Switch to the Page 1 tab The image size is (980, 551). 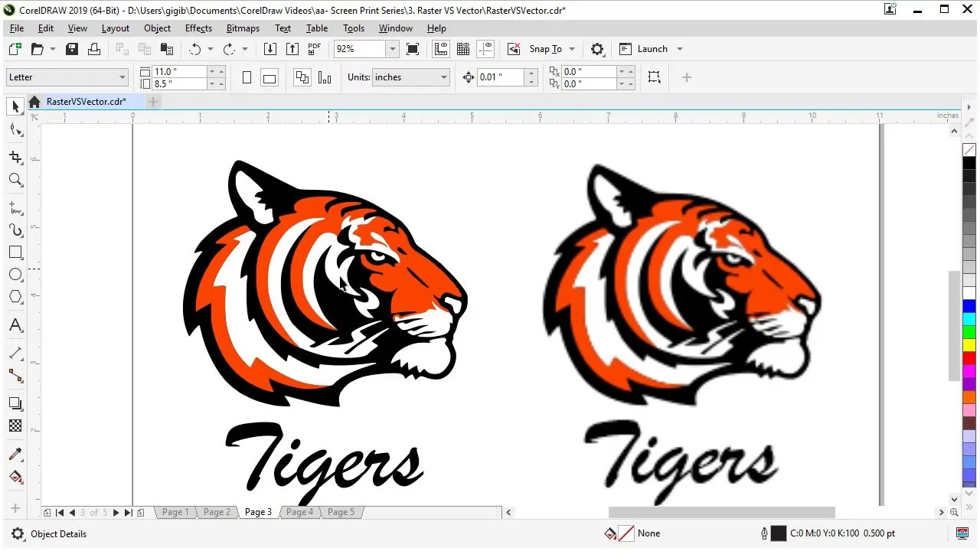click(x=175, y=512)
